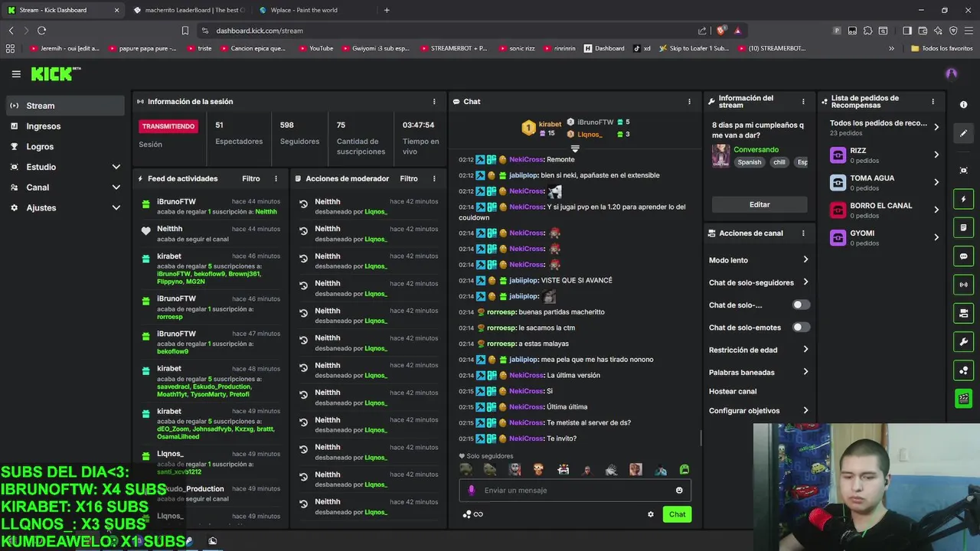
Task: Click the browser address bar
Action: (452, 31)
